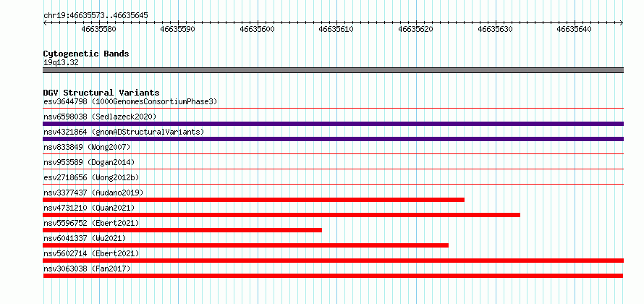Screen dimensions: 644x304
Task: Click ruler position 46635590
Action: tap(178, 29)
